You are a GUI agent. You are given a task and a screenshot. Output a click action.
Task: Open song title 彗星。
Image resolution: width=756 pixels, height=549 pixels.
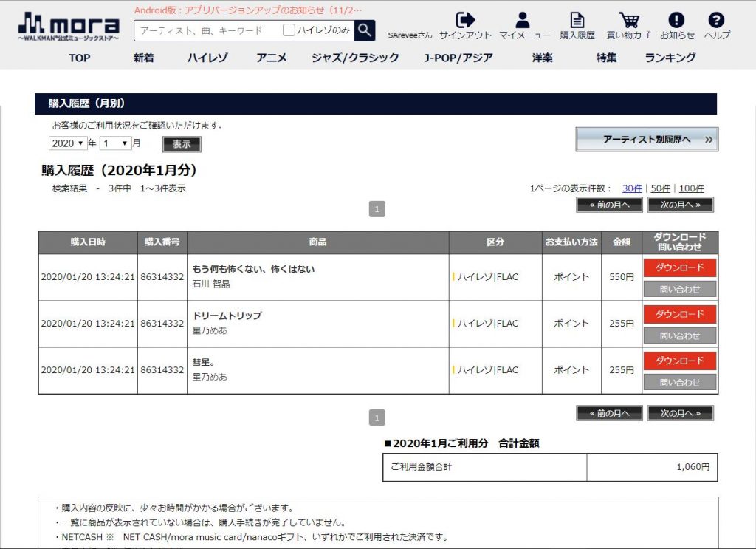[x=204, y=362]
